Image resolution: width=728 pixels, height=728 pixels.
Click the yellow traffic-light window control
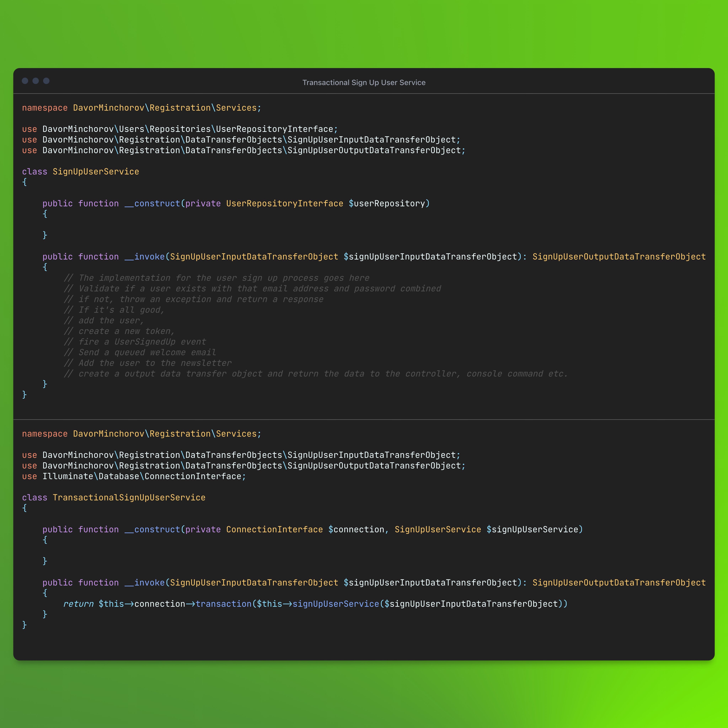(36, 81)
